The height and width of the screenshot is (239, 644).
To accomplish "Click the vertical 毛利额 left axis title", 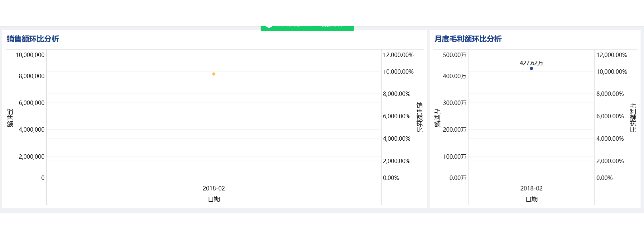I will [437, 118].
